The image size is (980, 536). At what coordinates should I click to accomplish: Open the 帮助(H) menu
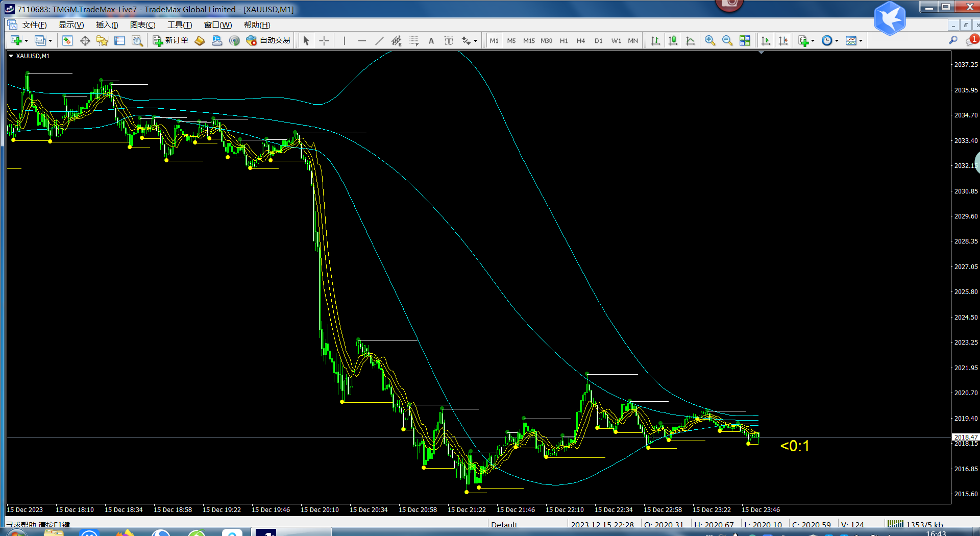click(x=257, y=25)
